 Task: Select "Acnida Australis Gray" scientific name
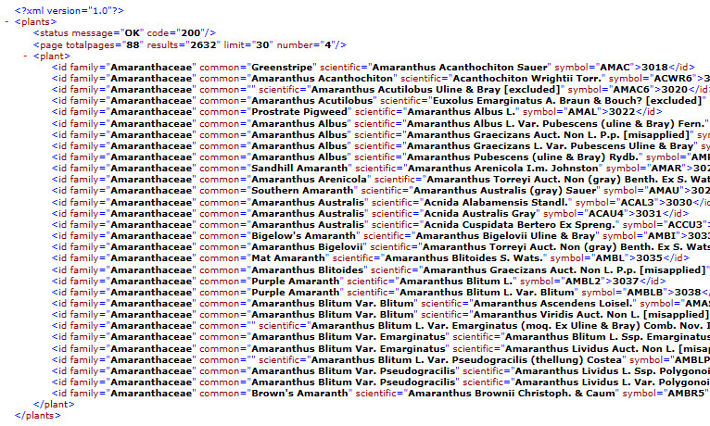[x=480, y=213]
